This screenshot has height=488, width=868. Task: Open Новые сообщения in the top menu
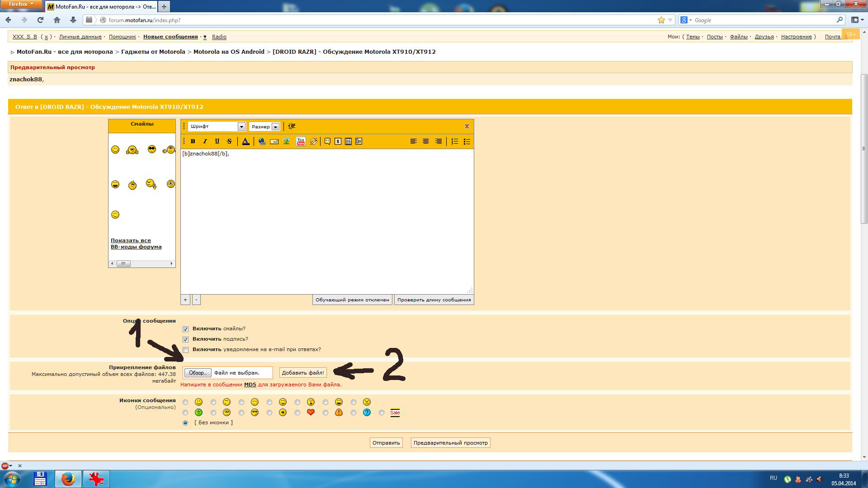[170, 37]
